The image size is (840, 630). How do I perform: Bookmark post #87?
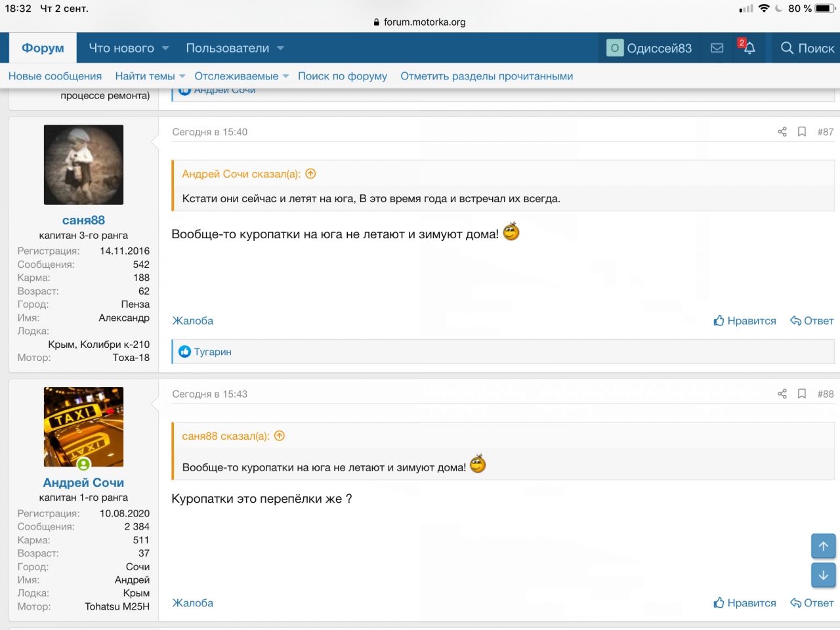pyautogui.click(x=801, y=132)
